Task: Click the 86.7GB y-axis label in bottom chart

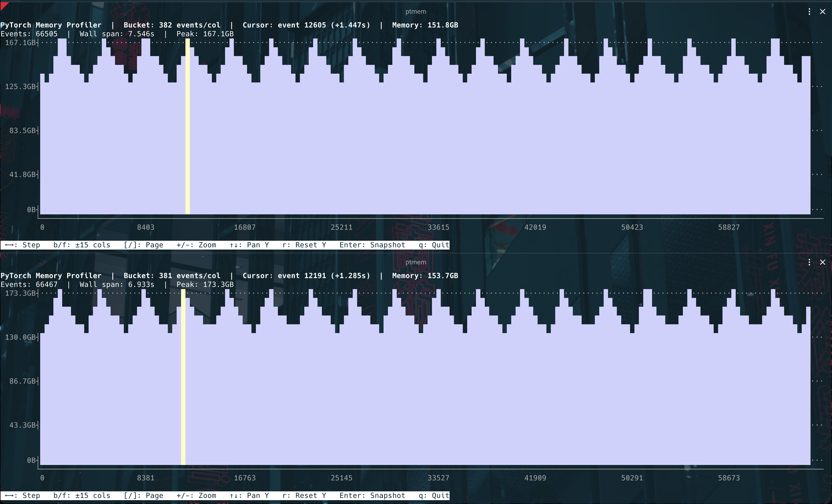Action: (22, 381)
